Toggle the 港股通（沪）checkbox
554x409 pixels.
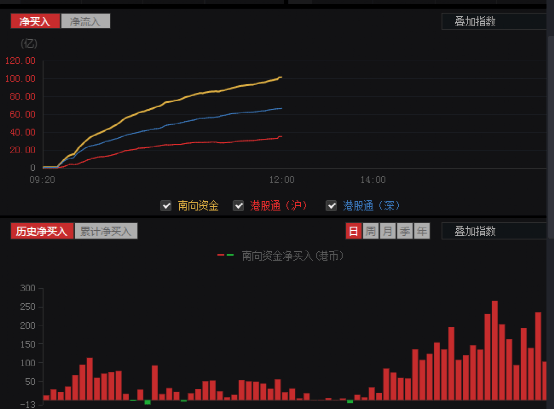tap(238, 206)
